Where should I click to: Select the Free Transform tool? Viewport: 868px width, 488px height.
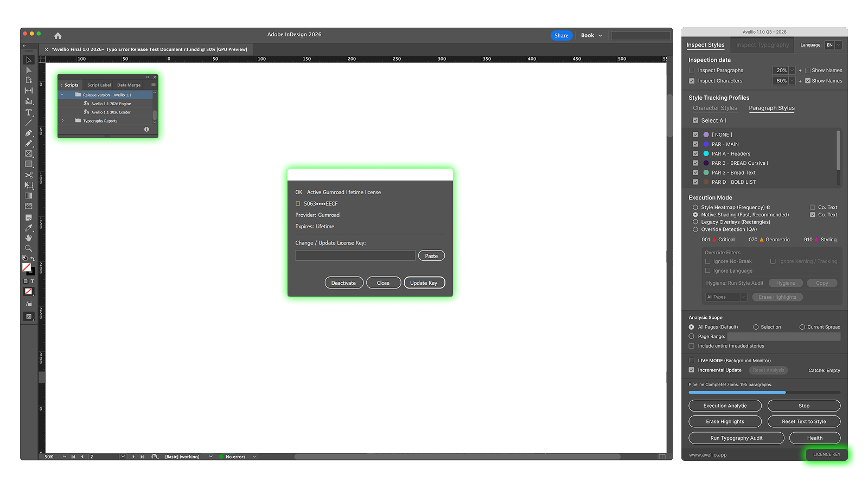[29, 185]
